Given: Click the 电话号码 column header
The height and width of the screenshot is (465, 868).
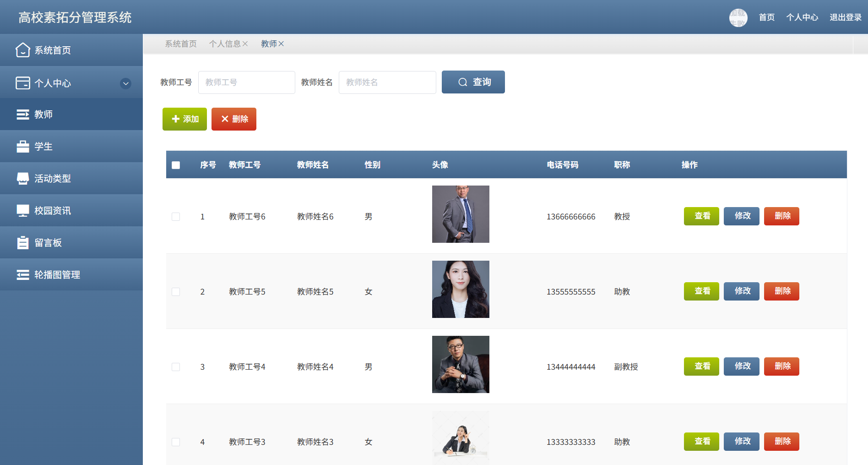Looking at the screenshot, I should pyautogui.click(x=563, y=165).
